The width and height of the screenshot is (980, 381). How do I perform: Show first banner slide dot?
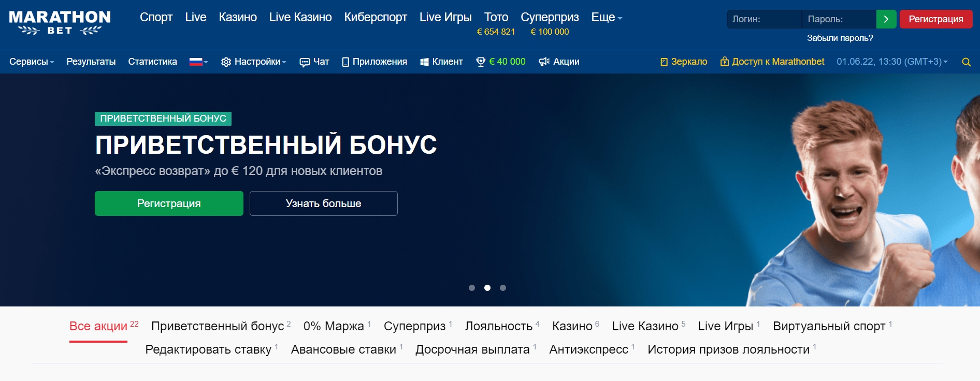(472, 288)
